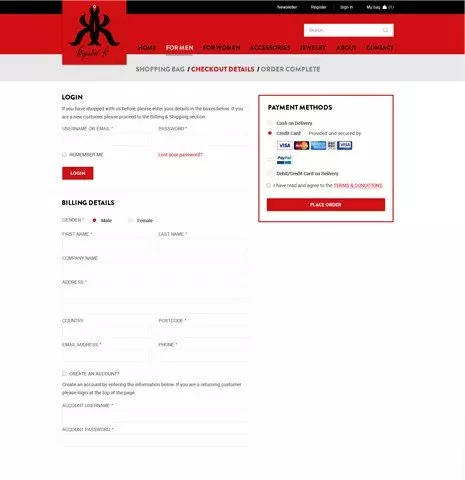The width and height of the screenshot is (465, 480).
Task: Click the Place Order button
Action: pyautogui.click(x=326, y=205)
